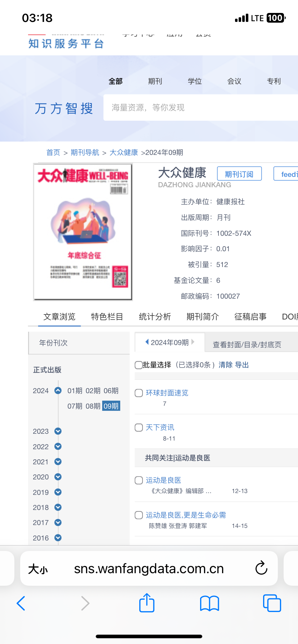Switch to the 征稿启事 tab
This screenshot has height=644, width=298.
pos(250,317)
